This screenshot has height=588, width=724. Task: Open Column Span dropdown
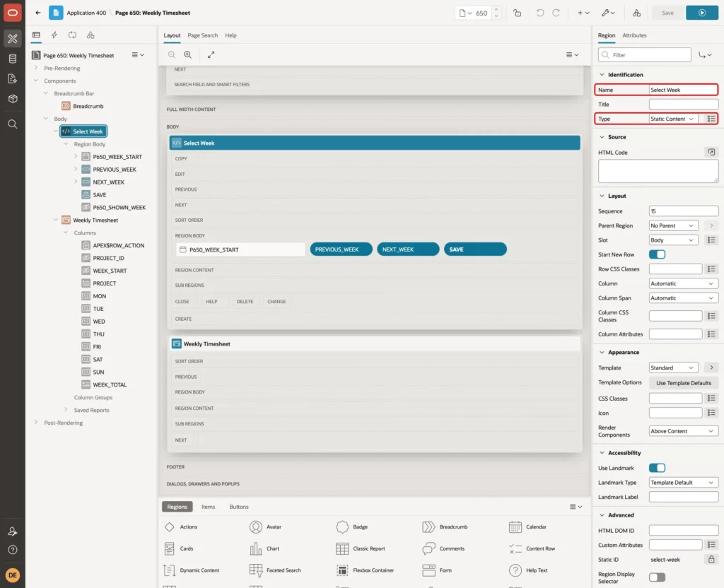[x=684, y=298]
